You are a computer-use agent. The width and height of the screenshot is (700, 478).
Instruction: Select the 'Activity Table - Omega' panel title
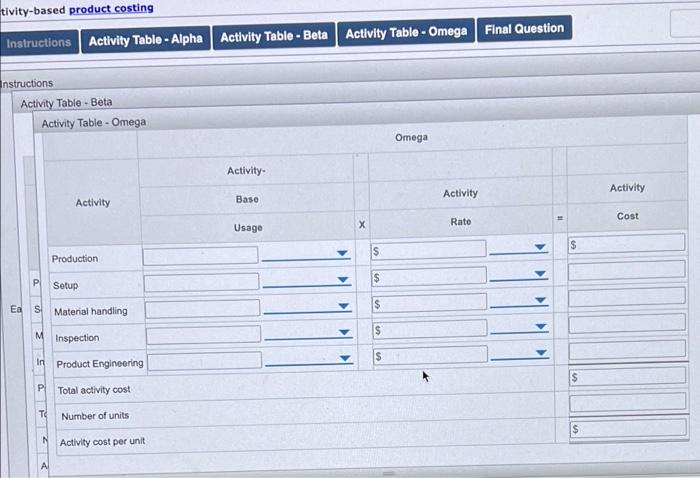coord(94,123)
